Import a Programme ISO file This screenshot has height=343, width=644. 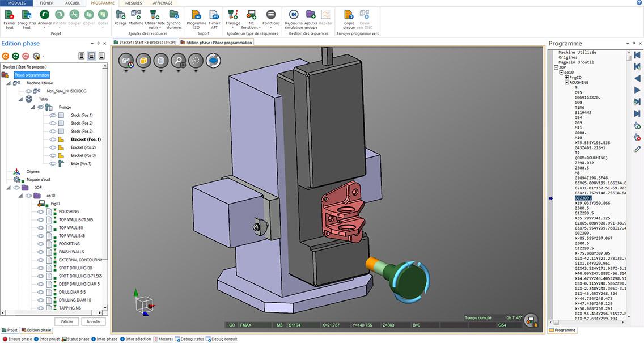197,15
